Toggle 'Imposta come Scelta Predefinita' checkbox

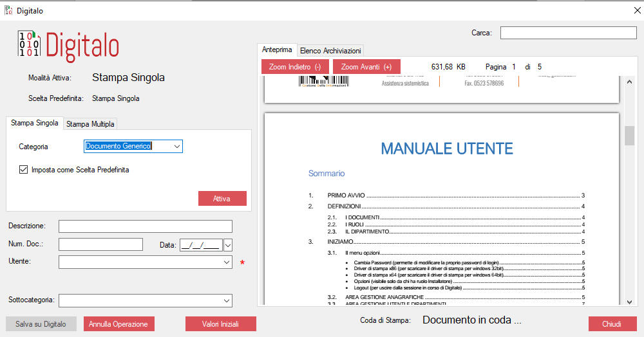pos(24,170)
